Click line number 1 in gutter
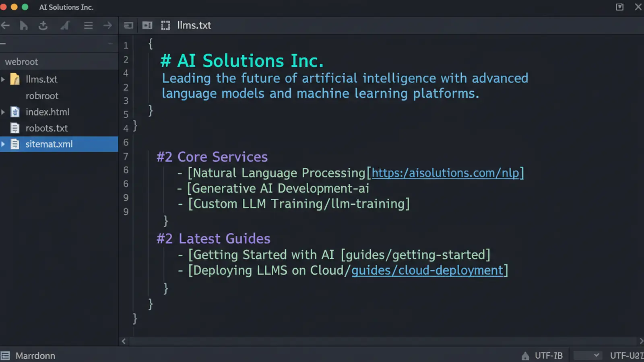Screen dimensions: 644x362 (x=126, y=45)
